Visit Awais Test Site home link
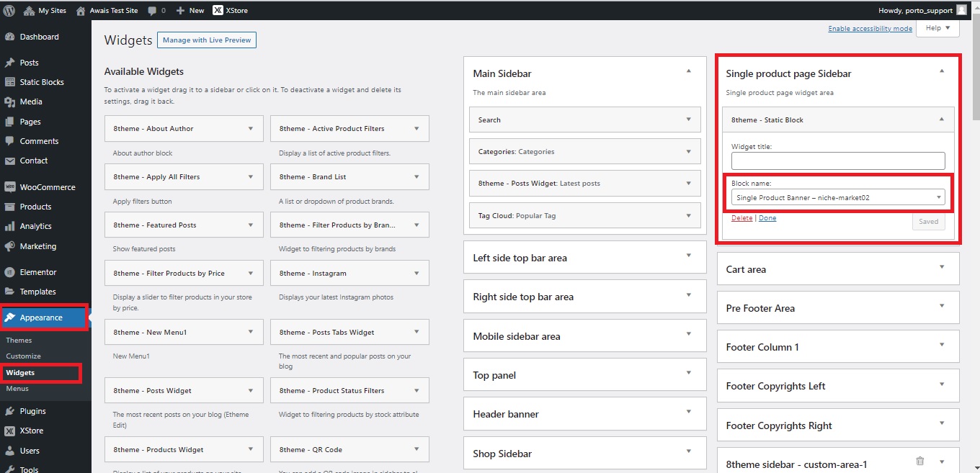Viewport: 980px width, 473px height. 107,10
